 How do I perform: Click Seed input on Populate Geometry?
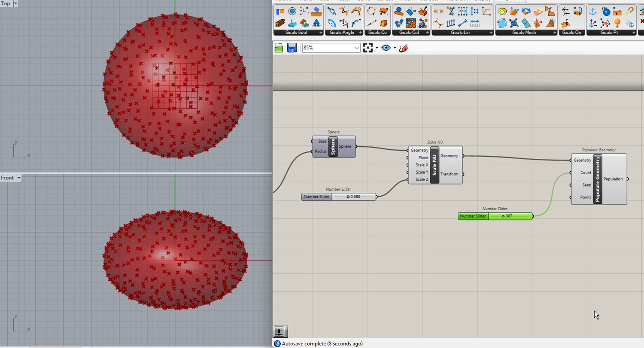(x=586, y=185)
